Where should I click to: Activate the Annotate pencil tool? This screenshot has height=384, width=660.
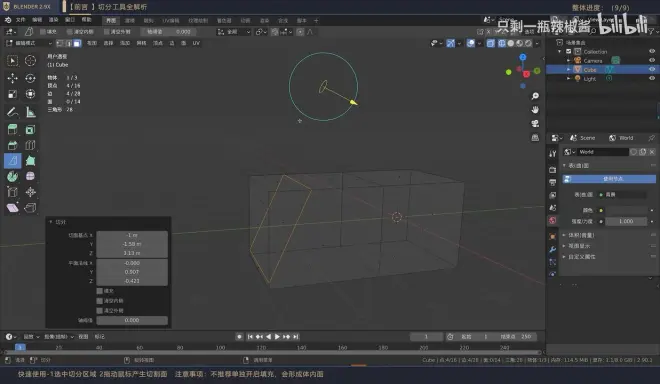[x=13, y=112]
